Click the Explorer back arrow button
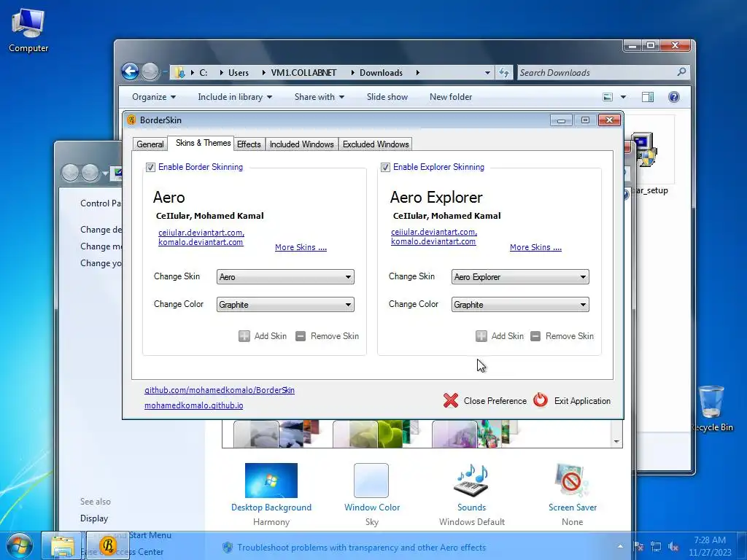 [130, 72]
